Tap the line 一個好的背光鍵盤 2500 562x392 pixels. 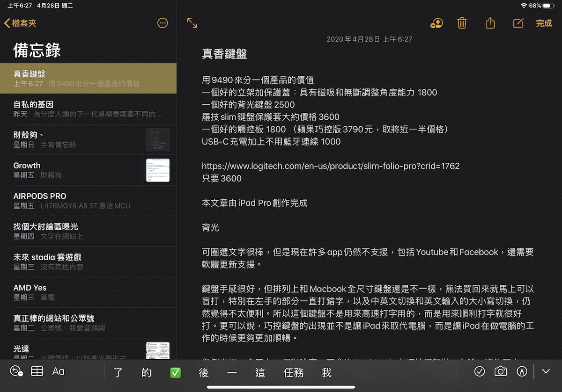pos(248,105)
